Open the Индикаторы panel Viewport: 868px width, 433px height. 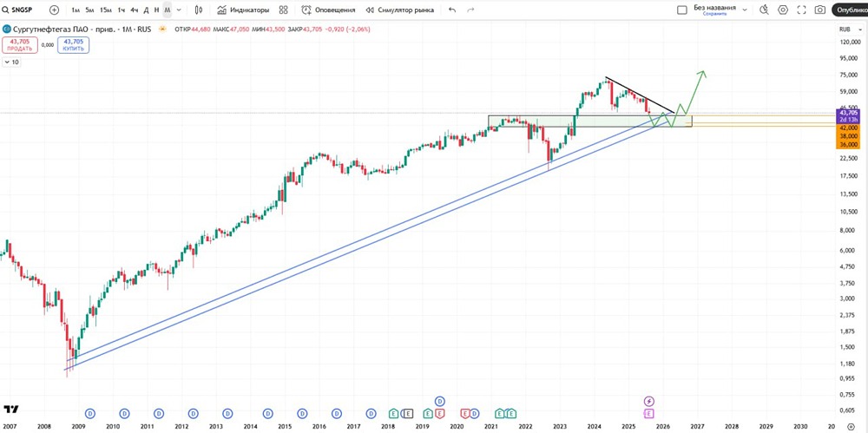tap(243, 10)
